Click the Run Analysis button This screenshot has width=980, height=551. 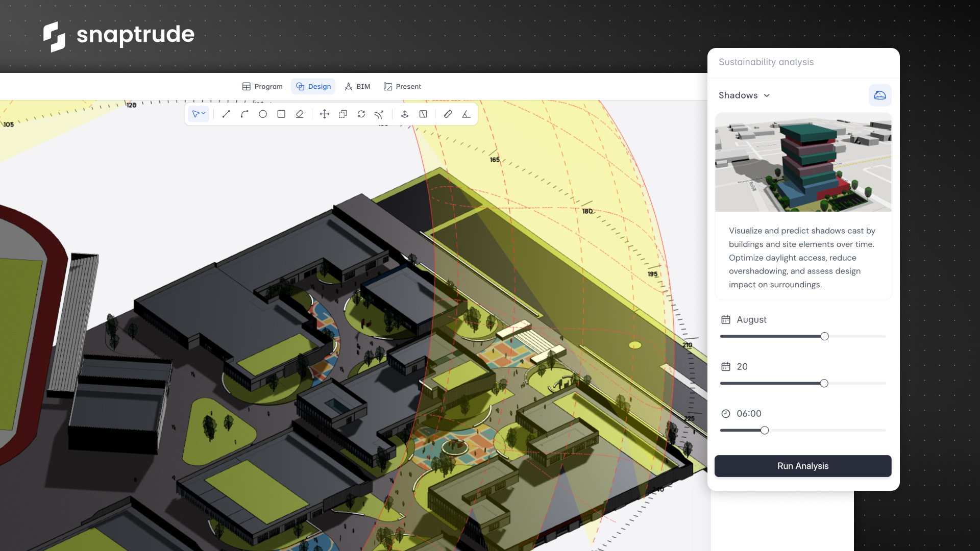point(803,466)
